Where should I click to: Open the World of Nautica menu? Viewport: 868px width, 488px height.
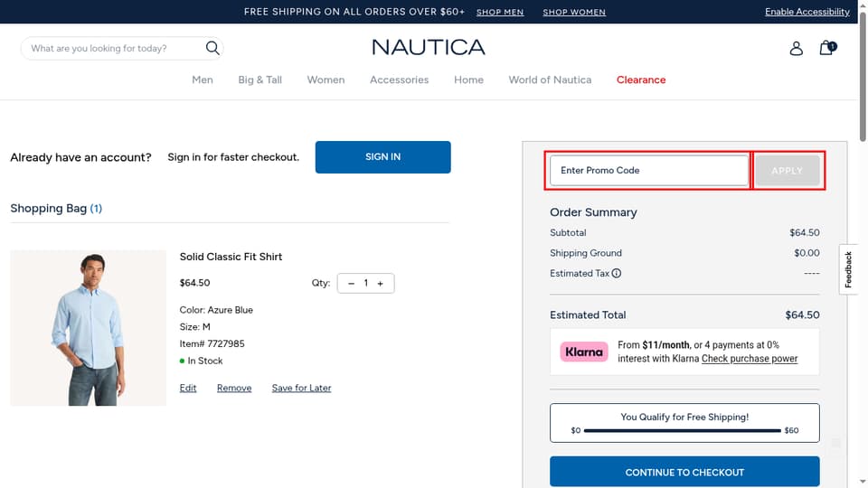(x=551, y=80)
